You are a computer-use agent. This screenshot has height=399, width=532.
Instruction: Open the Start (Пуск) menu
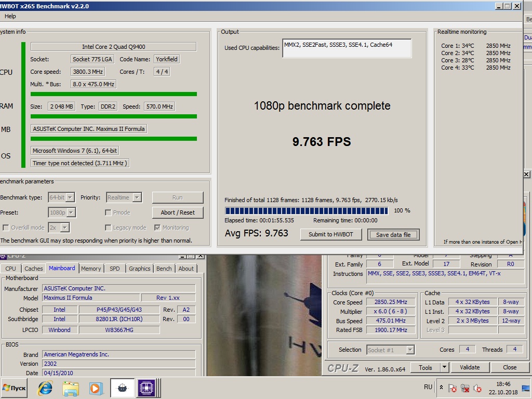(14, 388)
